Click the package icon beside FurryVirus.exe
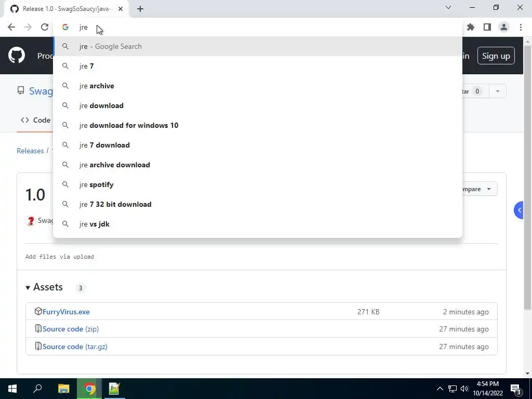This screenshot has width=532, height=399. coord(38,311)
